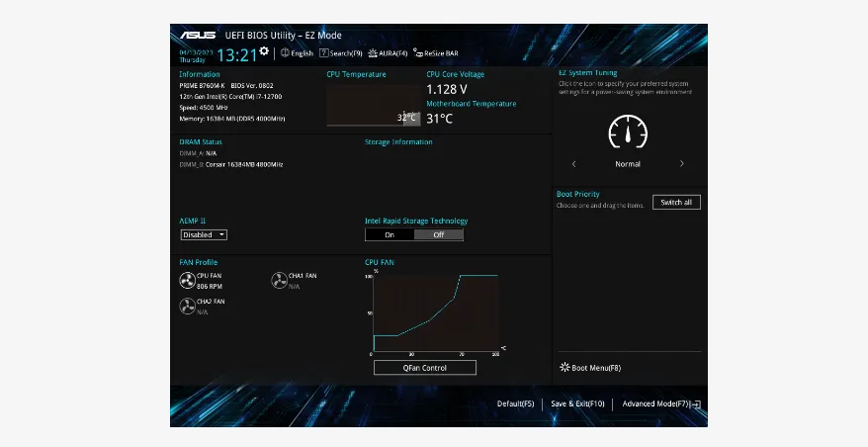
Task: Click the 31°C motherboard temperature value
Action: (x=440, y=119)
